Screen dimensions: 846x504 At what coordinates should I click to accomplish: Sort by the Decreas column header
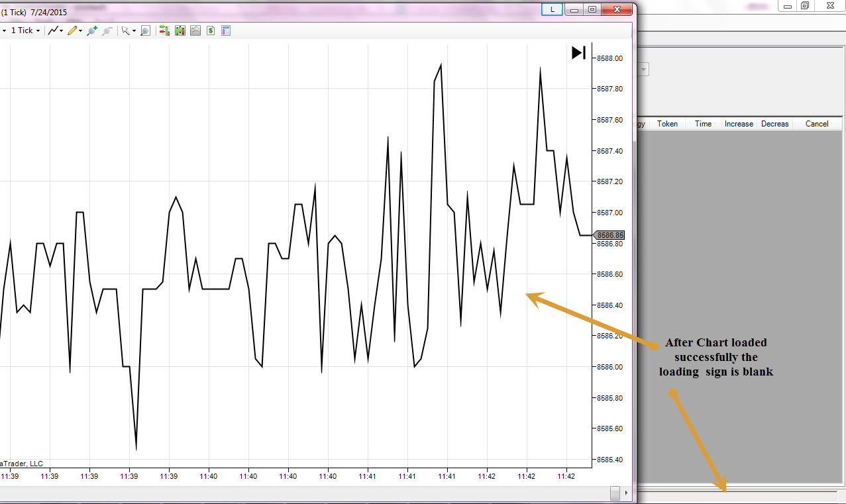(774, 124)
